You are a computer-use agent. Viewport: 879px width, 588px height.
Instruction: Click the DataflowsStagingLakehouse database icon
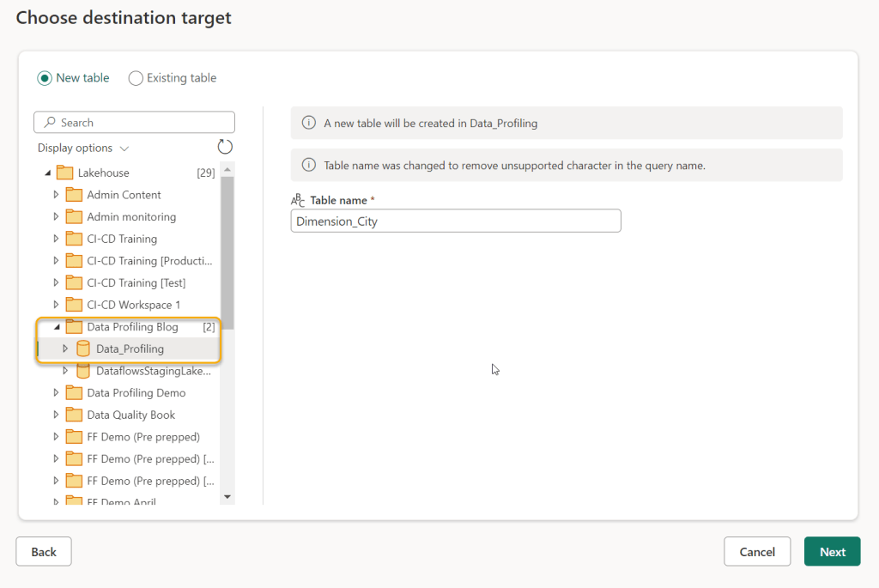click(83, 371)
